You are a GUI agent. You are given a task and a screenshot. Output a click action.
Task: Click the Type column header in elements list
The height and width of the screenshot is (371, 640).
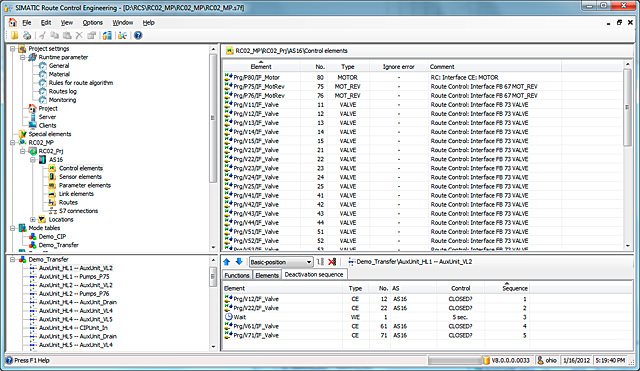click(347, 67)
